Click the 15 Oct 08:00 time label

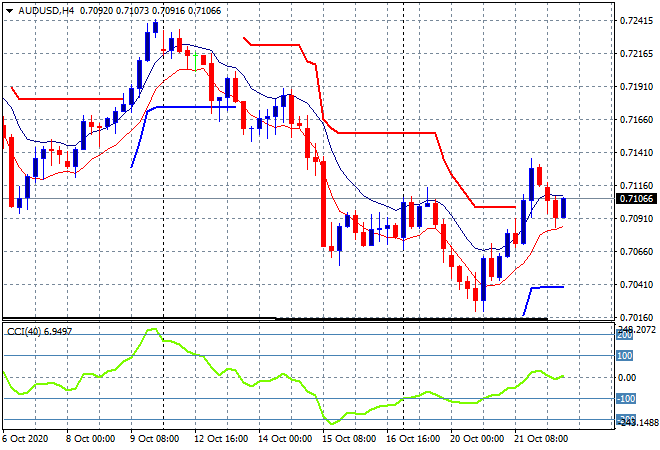point(349,439)
